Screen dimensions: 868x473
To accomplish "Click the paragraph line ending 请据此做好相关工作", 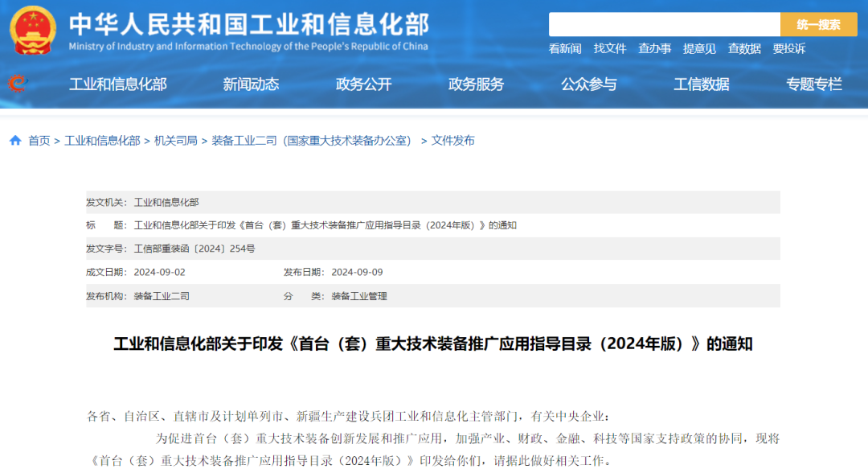I will 351,461.
